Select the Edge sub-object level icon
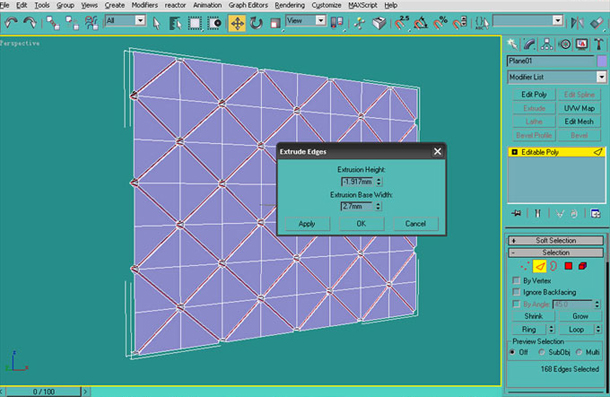 [540, 266]
